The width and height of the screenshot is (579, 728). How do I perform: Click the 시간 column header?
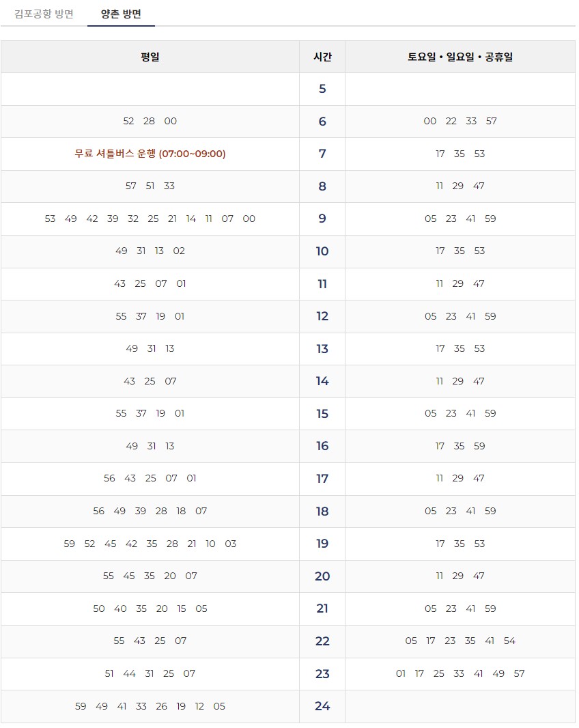[x=322, y=56]
